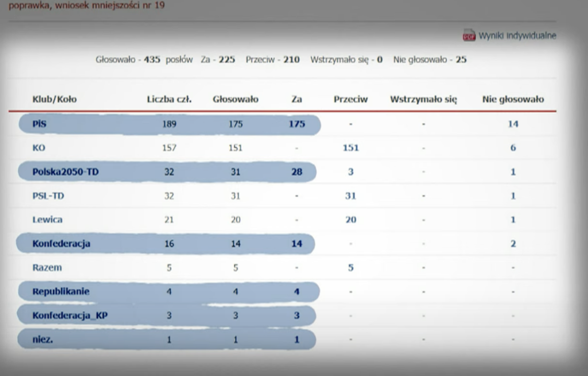Open the PDF icon for individual results
Screen dimensions: 588x376
(x=469, y=35)
